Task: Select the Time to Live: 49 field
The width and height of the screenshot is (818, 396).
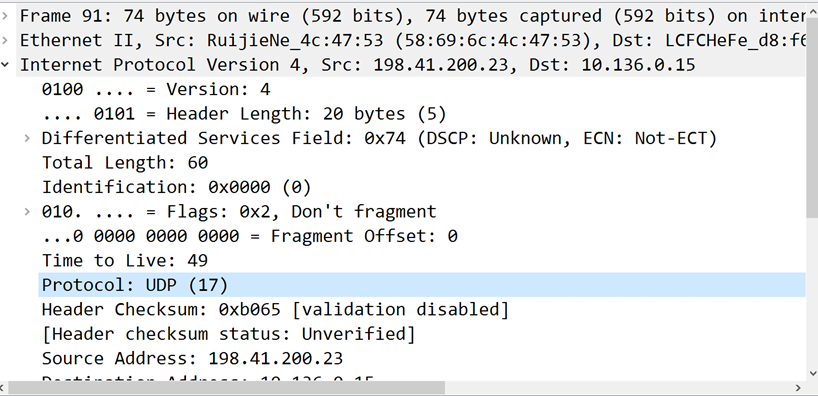Action: tap(125, 260)
